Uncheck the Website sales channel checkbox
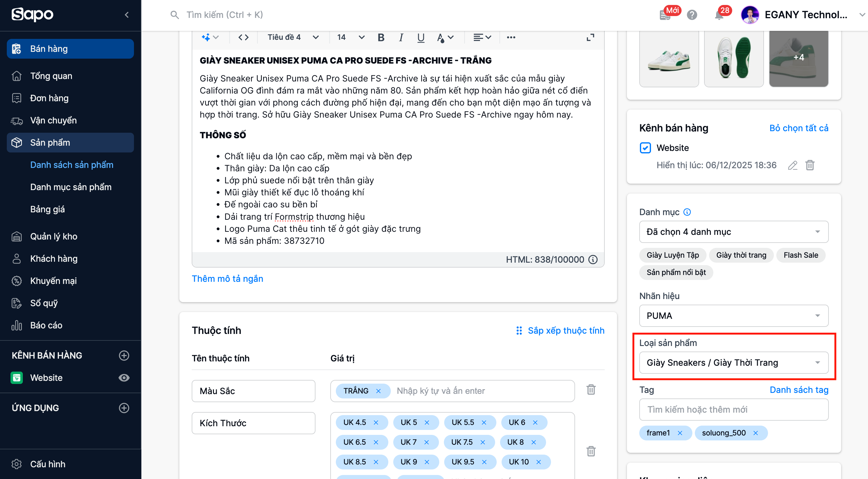This screenshot has height=479, width=868. tap(645, 148)
